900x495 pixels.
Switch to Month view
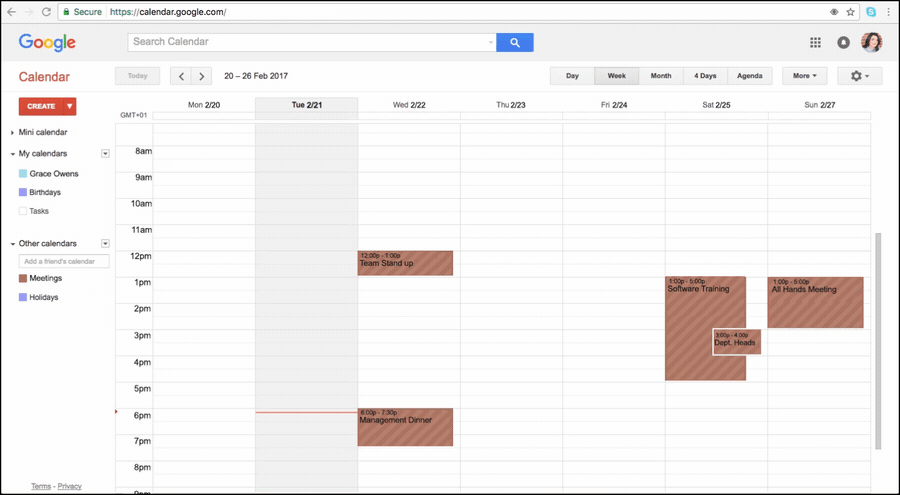point(661,76)
